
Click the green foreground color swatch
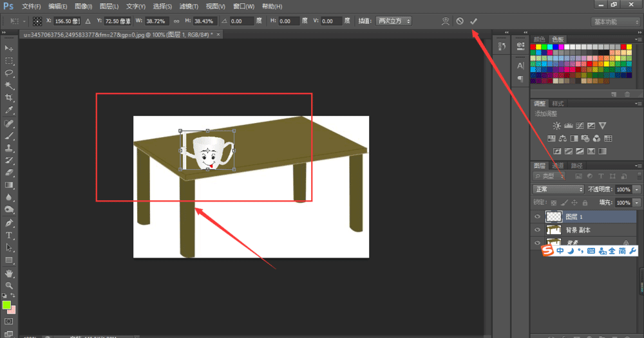pos(7,305)
